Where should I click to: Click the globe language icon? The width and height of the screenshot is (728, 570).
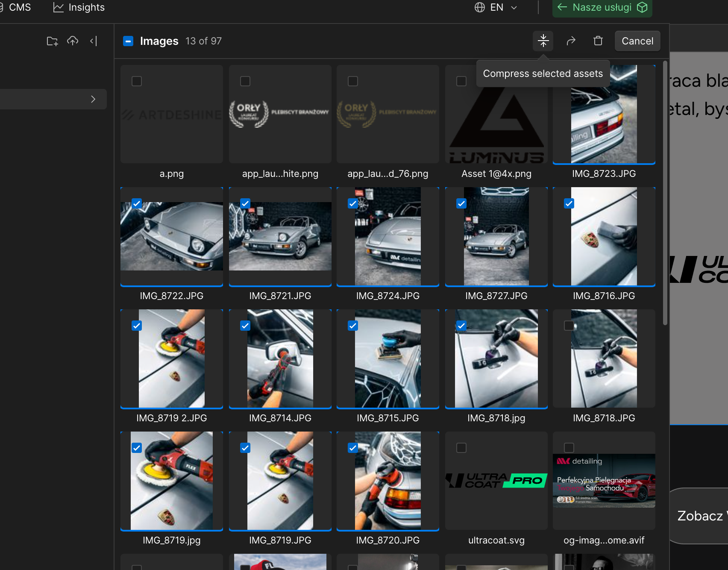pyautogui.click(x=480, y=8)
